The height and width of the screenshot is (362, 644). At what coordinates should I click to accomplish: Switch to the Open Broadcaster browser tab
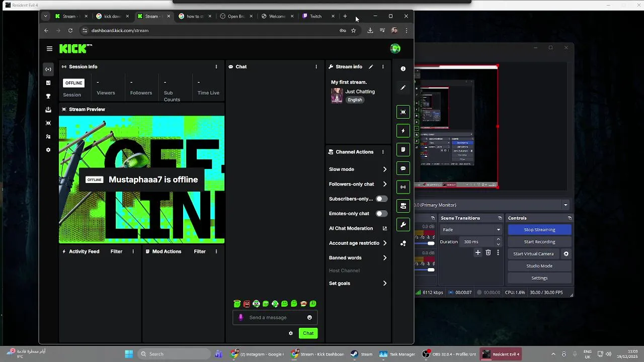point(236,16)
